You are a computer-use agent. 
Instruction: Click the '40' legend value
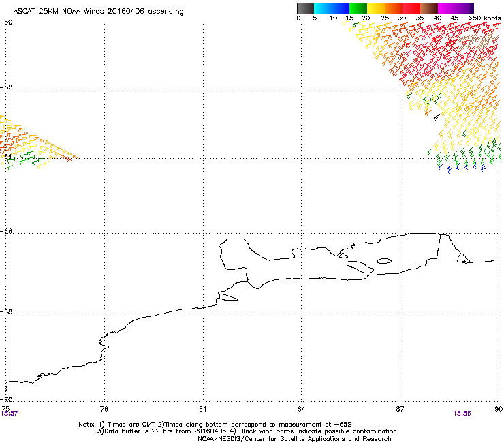(437, 18)
